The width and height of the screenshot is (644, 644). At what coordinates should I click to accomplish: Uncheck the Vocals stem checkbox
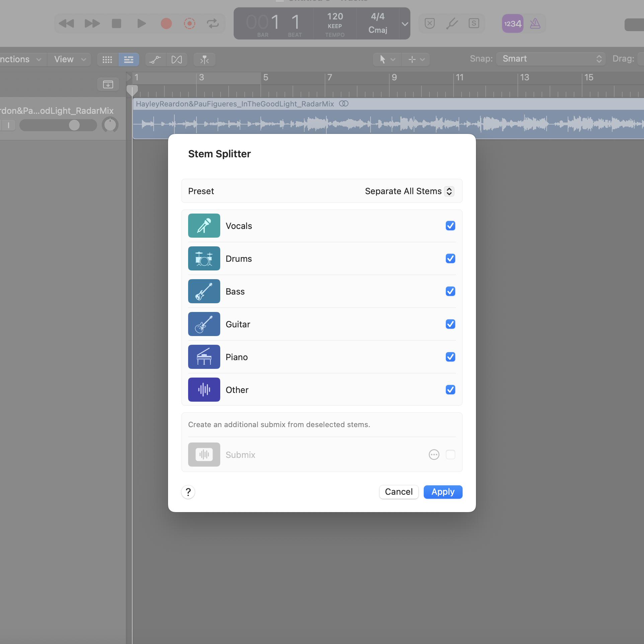[450, 226]
